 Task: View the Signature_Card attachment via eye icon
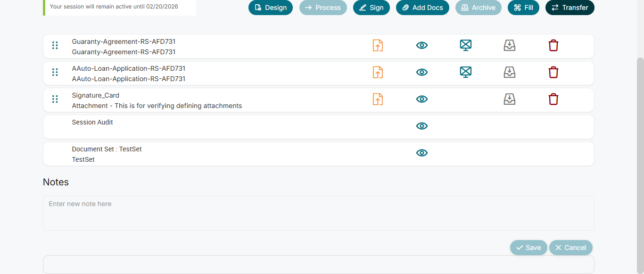(x=422, y=99)
